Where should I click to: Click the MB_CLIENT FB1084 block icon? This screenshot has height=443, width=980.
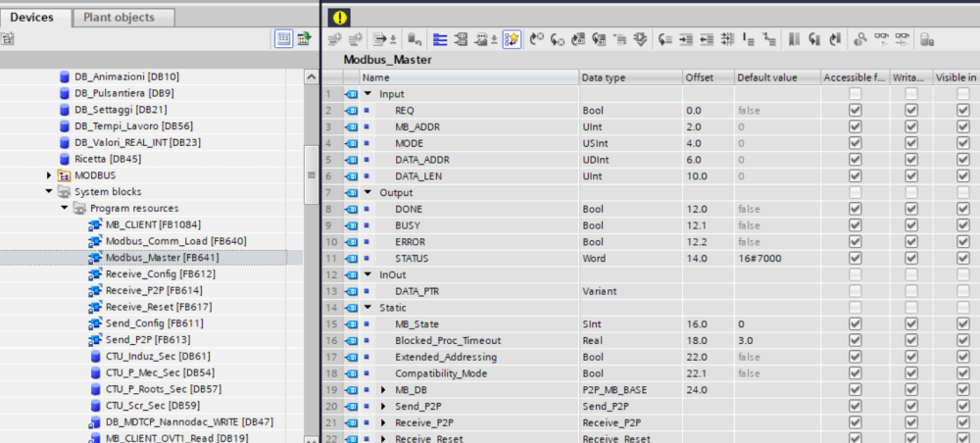(x=95, y=224)
